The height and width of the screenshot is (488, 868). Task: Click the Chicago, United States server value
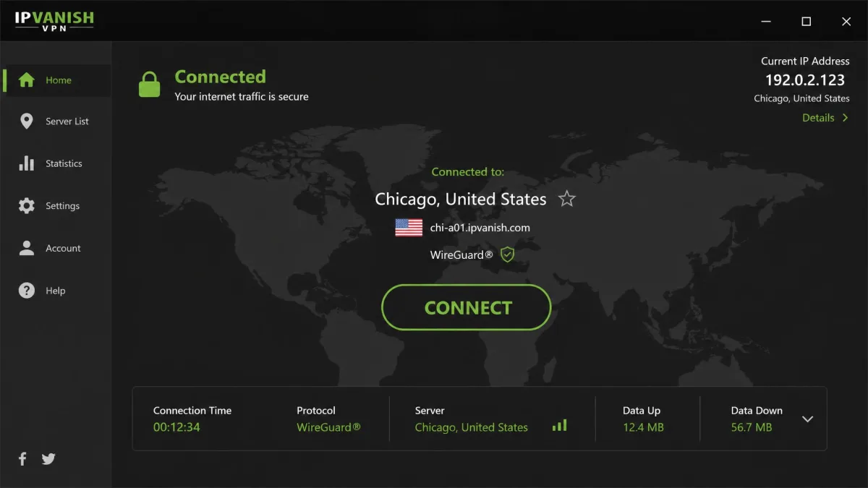pos(472,427)
